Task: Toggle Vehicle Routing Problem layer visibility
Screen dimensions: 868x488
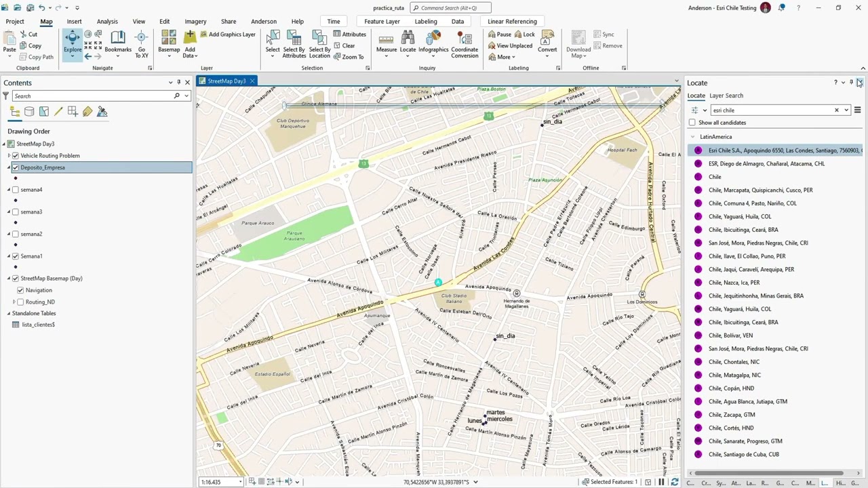Action: pyautogui.click(x=16, y=156)
